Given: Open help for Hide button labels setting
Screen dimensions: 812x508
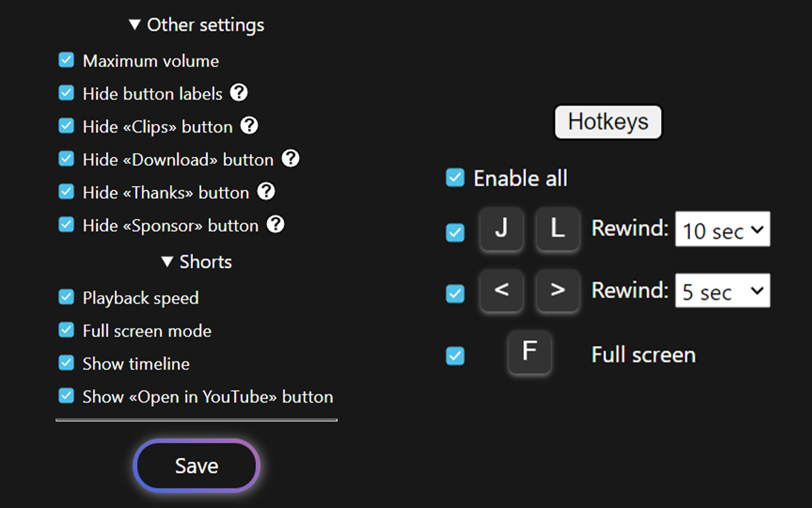Looking at the screenshot, I should click(239, 93).
